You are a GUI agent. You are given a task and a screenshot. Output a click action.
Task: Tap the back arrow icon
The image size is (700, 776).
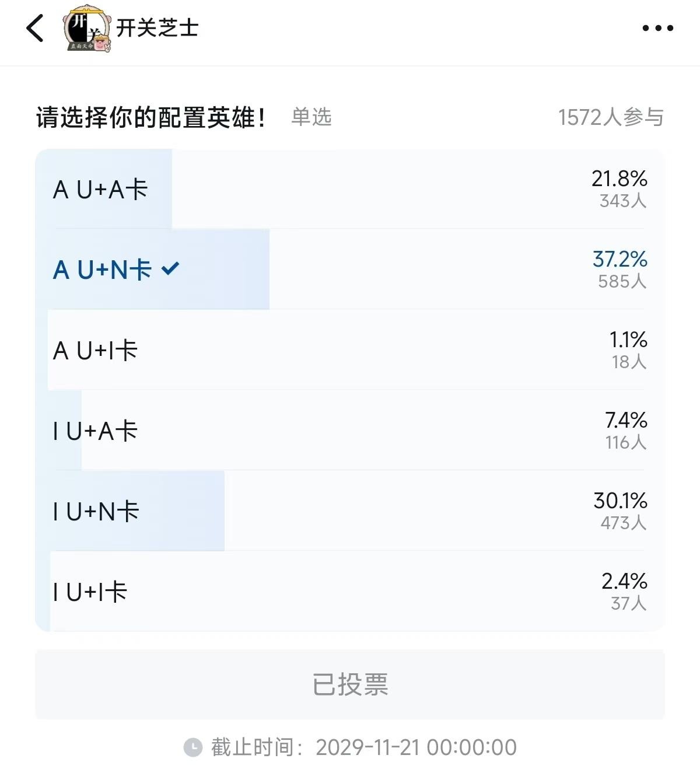35,28
